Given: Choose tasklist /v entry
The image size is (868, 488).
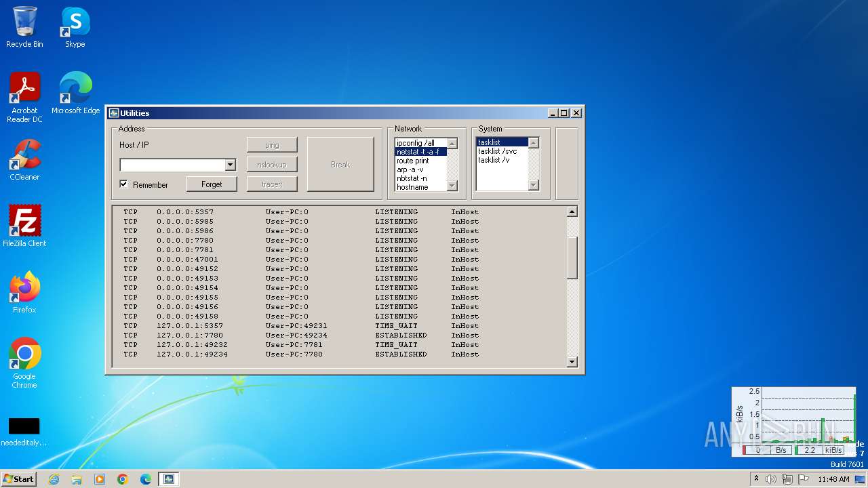Looking at the screenshot, I should pyautogui.click(x=502, y=160).
